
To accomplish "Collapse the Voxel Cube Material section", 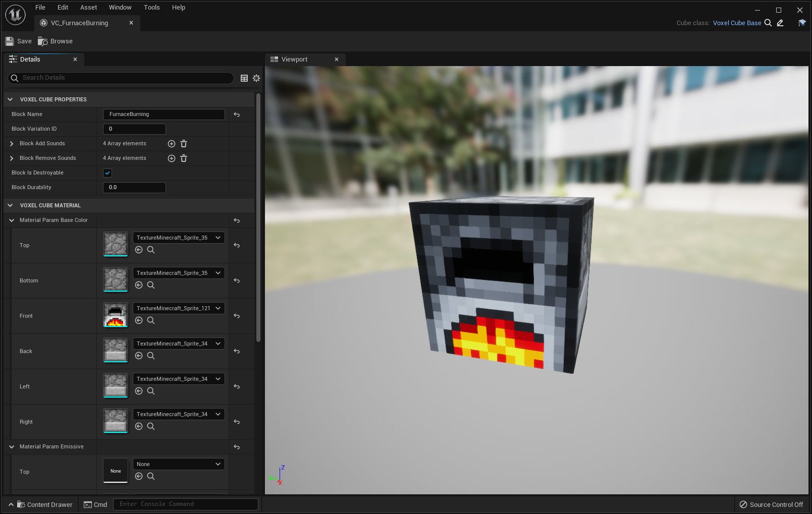I will [10, 205].
